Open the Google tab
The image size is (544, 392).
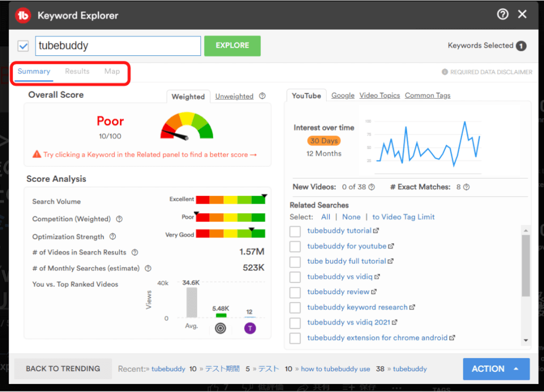pos(343,96)
